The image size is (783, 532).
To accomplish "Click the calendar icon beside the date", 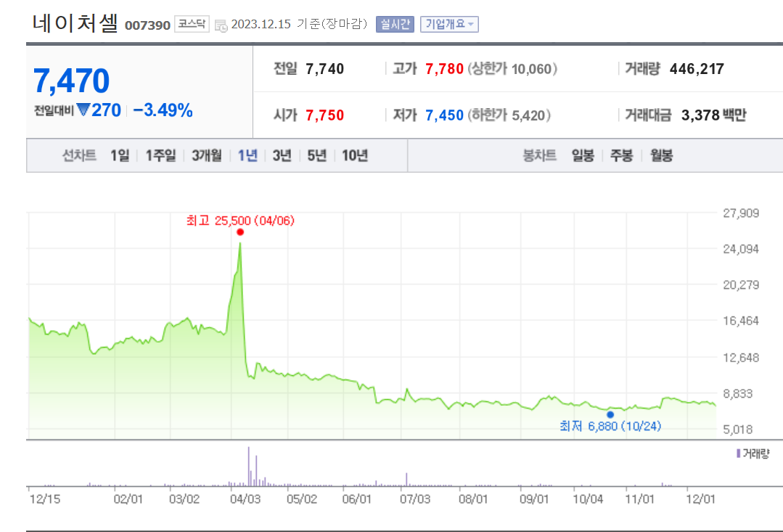I will click(221, 26).
